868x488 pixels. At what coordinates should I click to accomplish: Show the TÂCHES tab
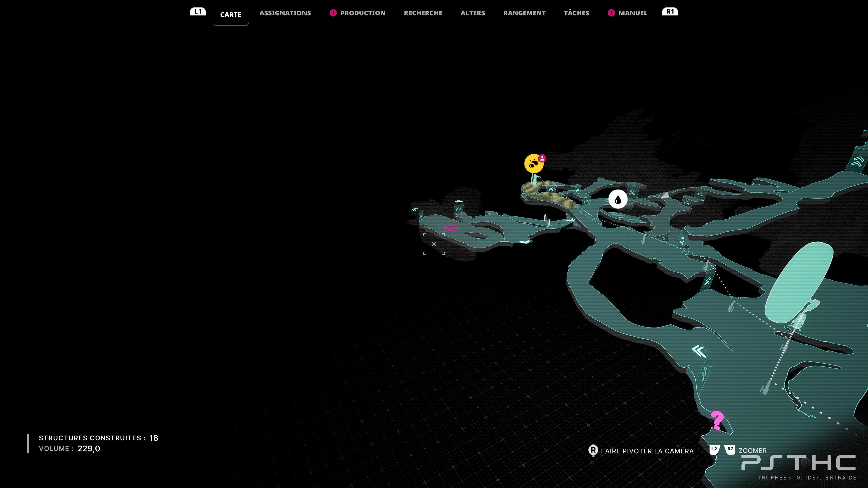click(577, 13)
